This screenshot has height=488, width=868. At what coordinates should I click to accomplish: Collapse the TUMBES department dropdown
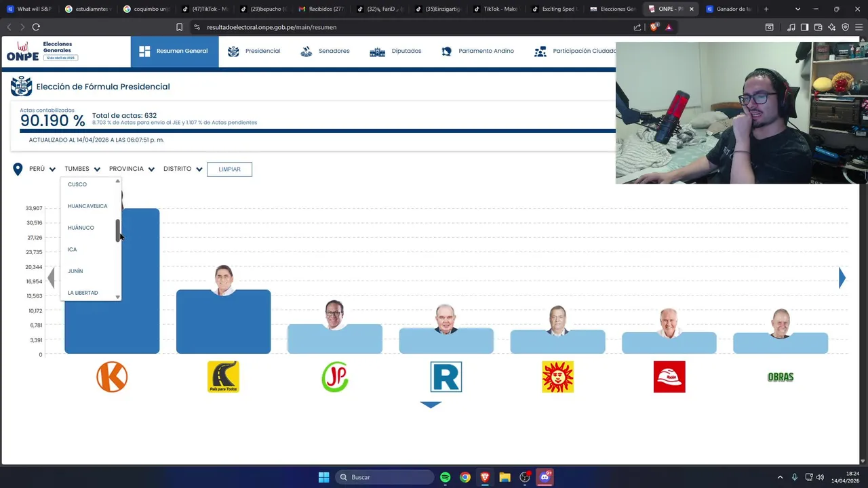click(x=83, y=169)
